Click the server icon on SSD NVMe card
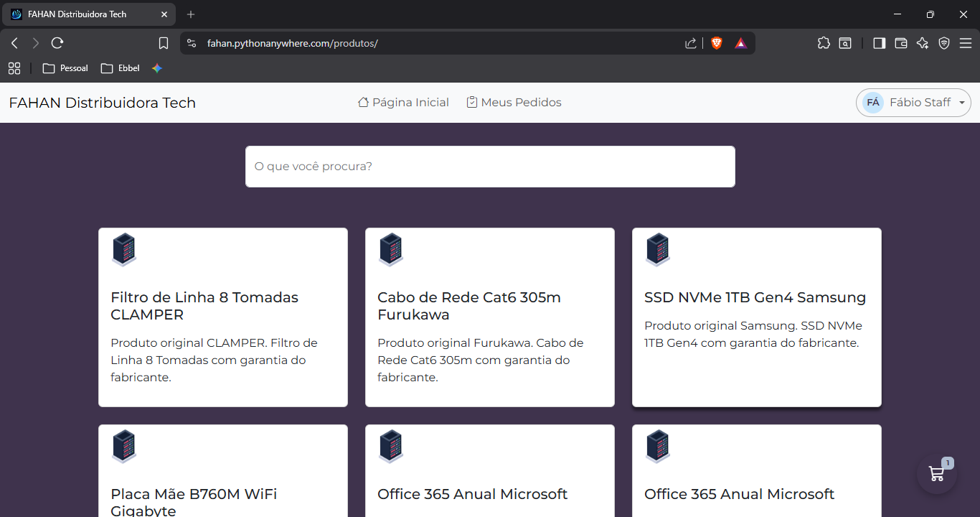Image resolution: width=980 pixels, height=517 pixels. [x=658, y=250]
